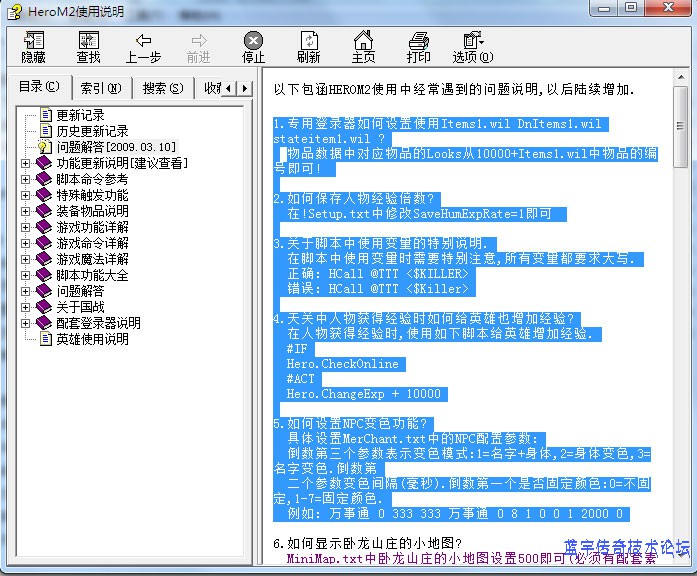Open the 主页 (Home) icon
Image resolution: width=697 pixels, height=576 pixels.
tap(363, 41)
